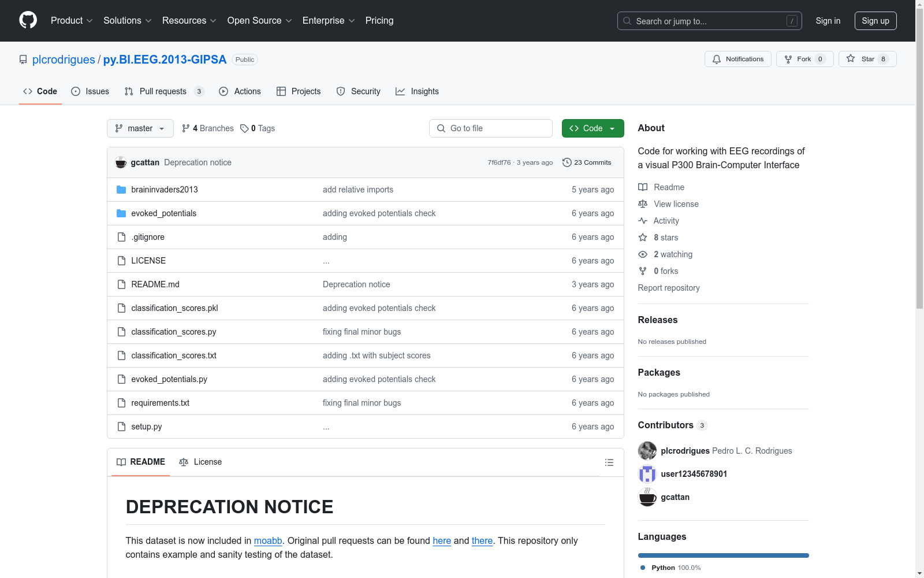Click the repository icon beside plcrodrigues
This screenshot has width=924, height=578.
[x=23, y=60]
